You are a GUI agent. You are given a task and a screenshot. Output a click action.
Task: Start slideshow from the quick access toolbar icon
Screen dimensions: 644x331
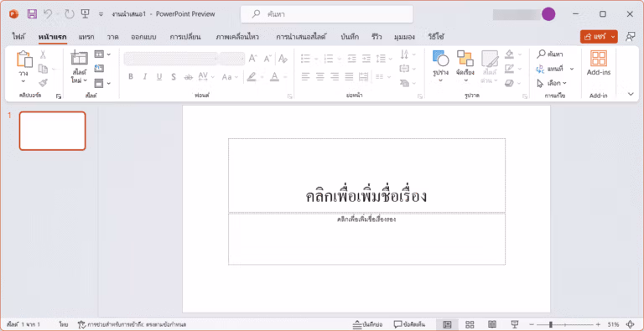(85, 14)
